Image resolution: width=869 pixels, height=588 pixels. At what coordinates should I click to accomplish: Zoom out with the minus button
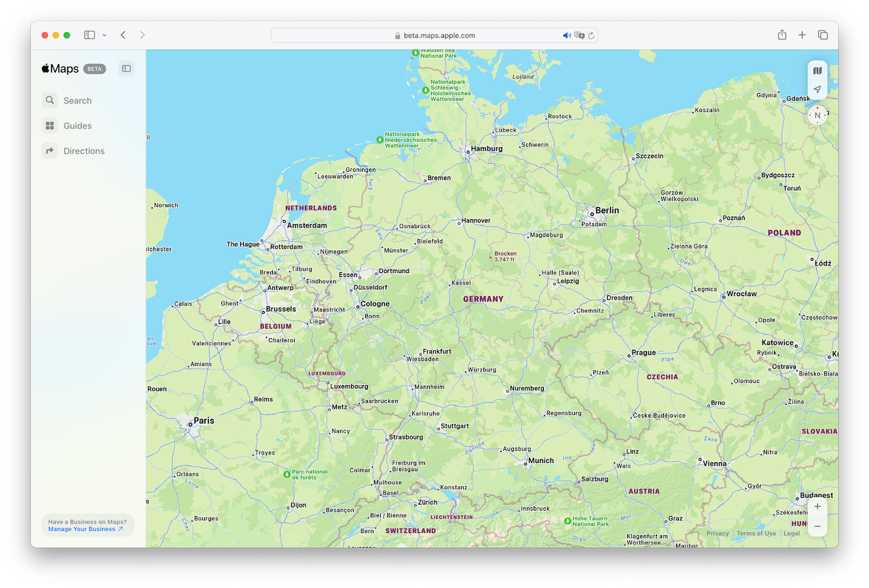[817, 526]
